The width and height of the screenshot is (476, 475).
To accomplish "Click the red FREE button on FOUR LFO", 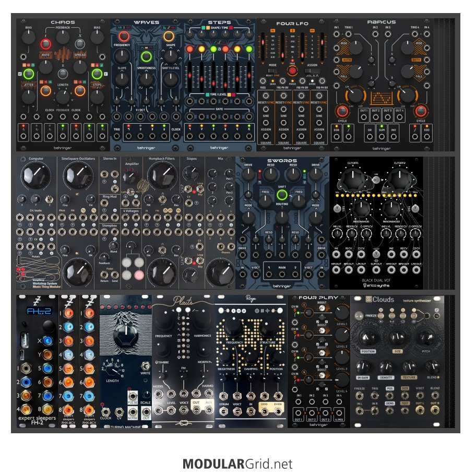I will 292,71.
